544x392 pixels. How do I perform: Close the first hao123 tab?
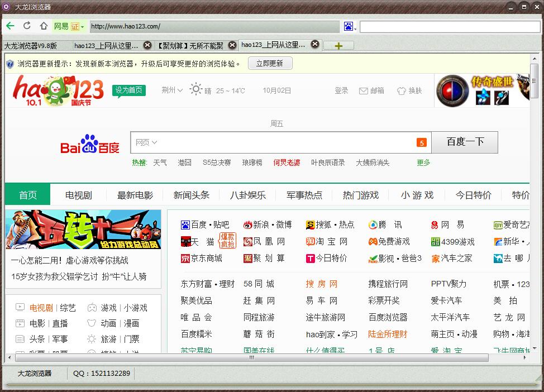click(x=147, y=45)
